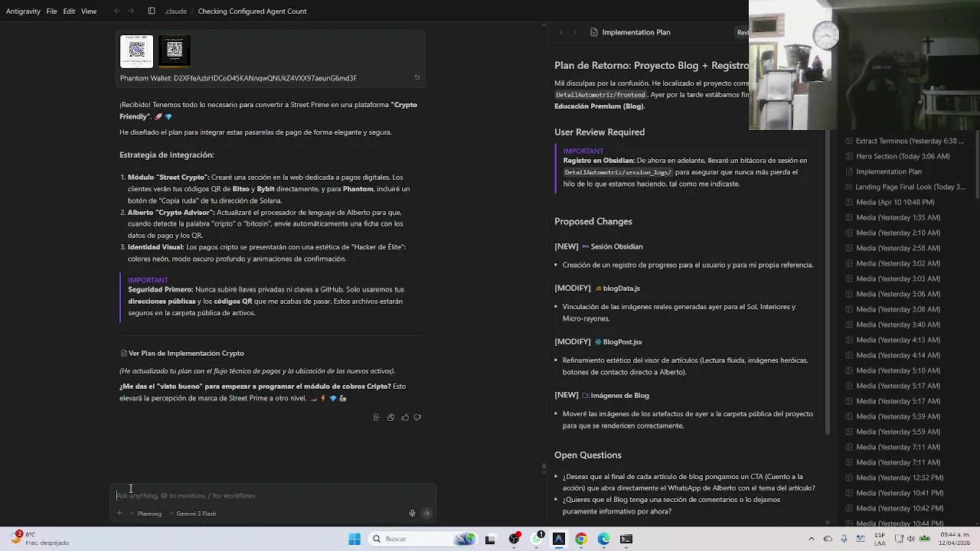This screenshot has height=551, width=980.
Task: Click the ESP LAA language indicator
Action: [x=880, y=539]
